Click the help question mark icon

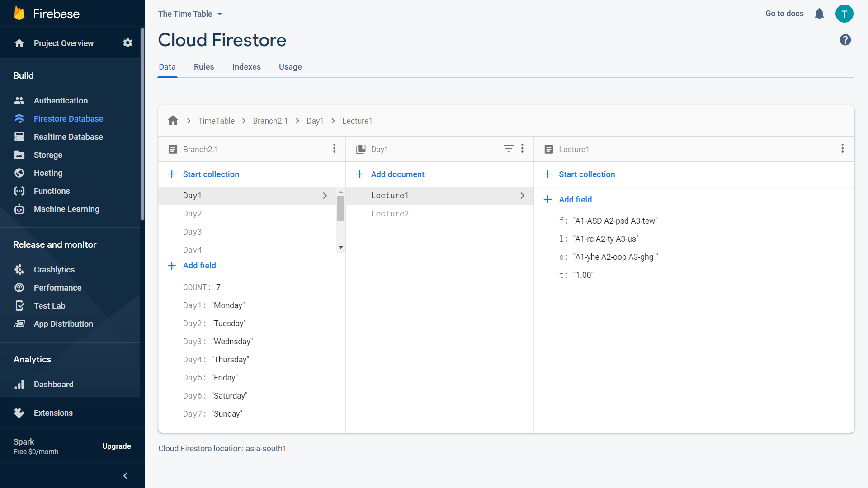pos(845,40)
